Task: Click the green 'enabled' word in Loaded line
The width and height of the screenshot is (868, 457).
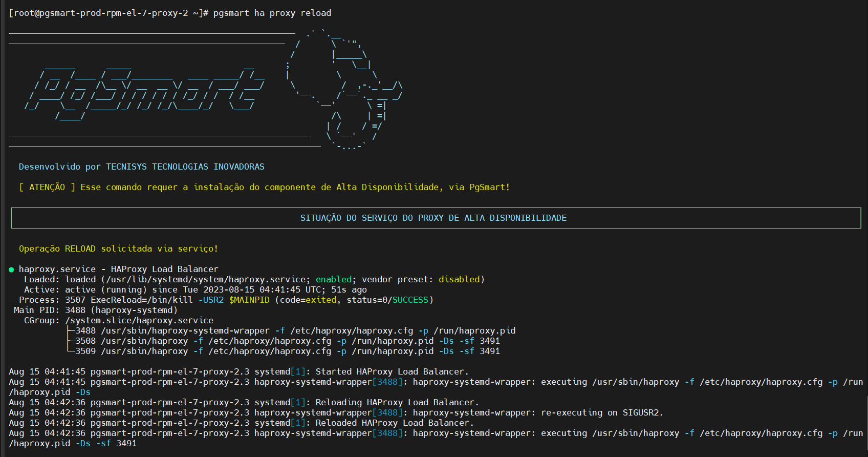Action: 334,279
